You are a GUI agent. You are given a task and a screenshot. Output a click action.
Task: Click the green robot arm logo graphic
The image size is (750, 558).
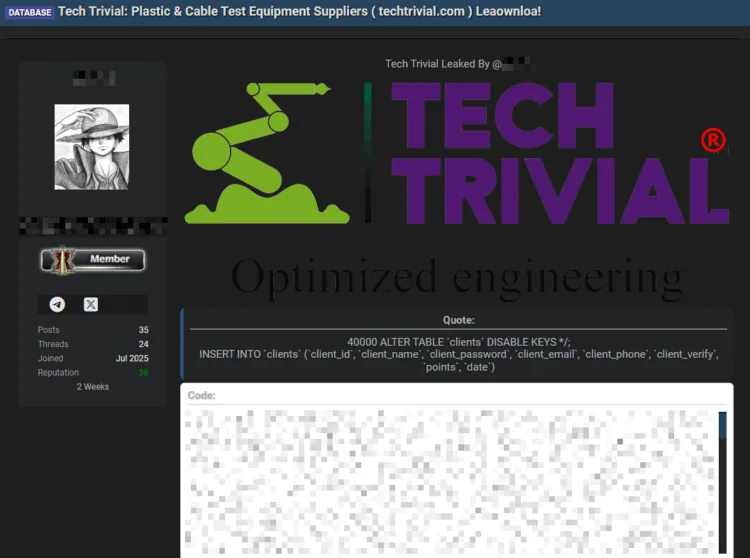tap(267, 153)
